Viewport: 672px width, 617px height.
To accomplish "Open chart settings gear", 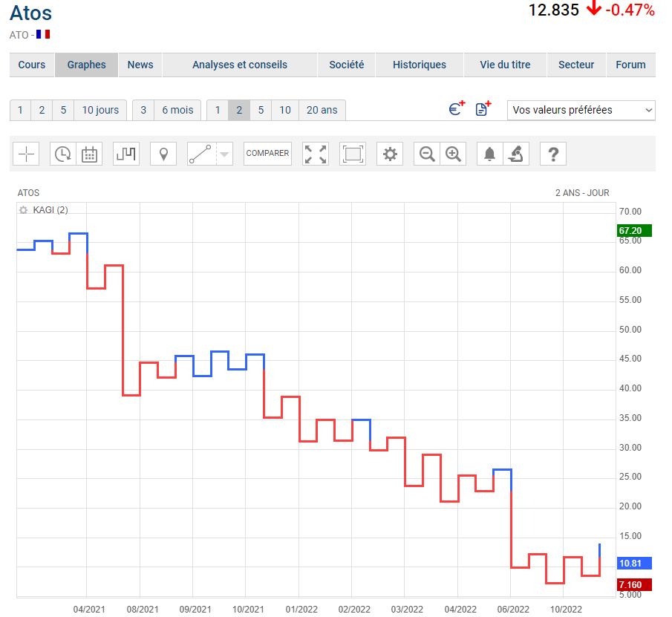I will [x=390, y=154].
